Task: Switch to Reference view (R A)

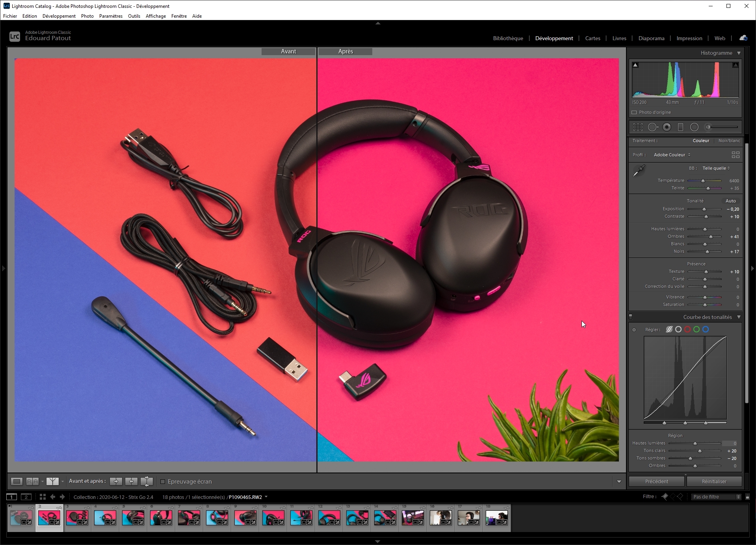Action: 32,481
